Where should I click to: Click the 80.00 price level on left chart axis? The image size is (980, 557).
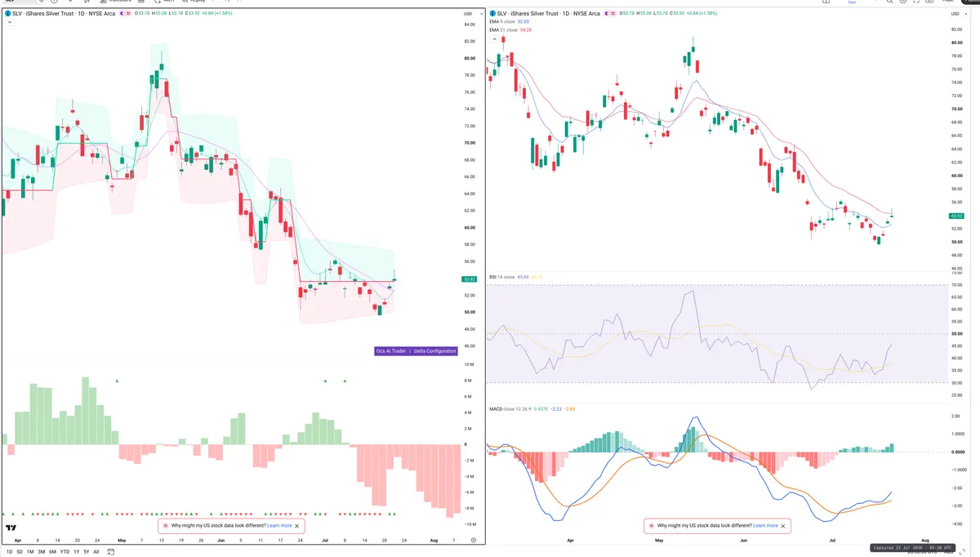(x=470, y=58)
